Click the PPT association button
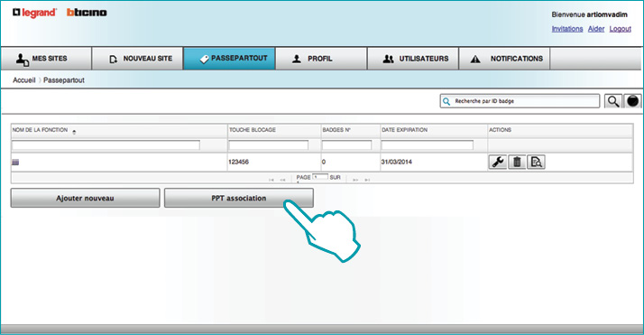The width and height of the screenshot is (644, 335). (239, 198)
